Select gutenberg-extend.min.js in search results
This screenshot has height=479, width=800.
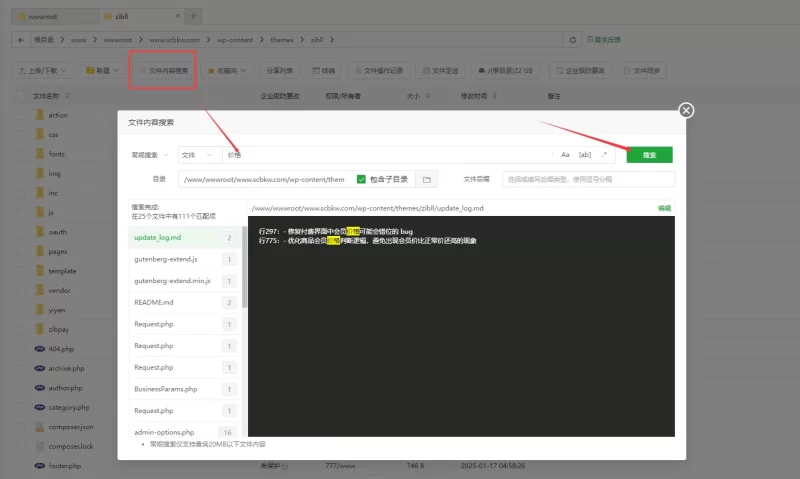(x=184, y=281)
